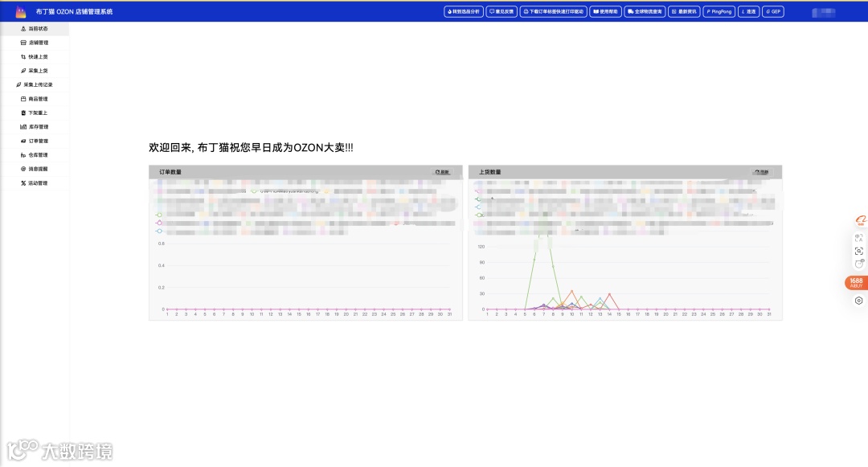868x467 pixels.
Task: Click the 布丁猫 OZON 店铺管理系统 title
Action: [74, 11]
